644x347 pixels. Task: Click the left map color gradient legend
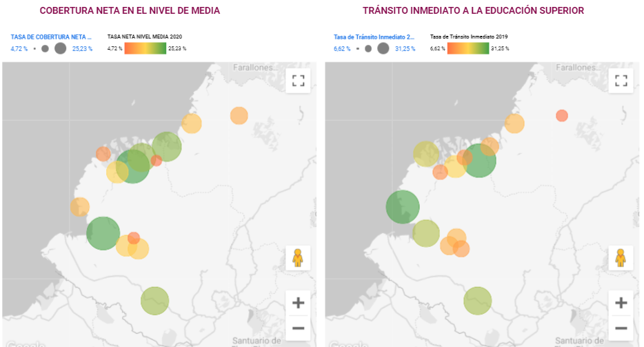point(145,48)
